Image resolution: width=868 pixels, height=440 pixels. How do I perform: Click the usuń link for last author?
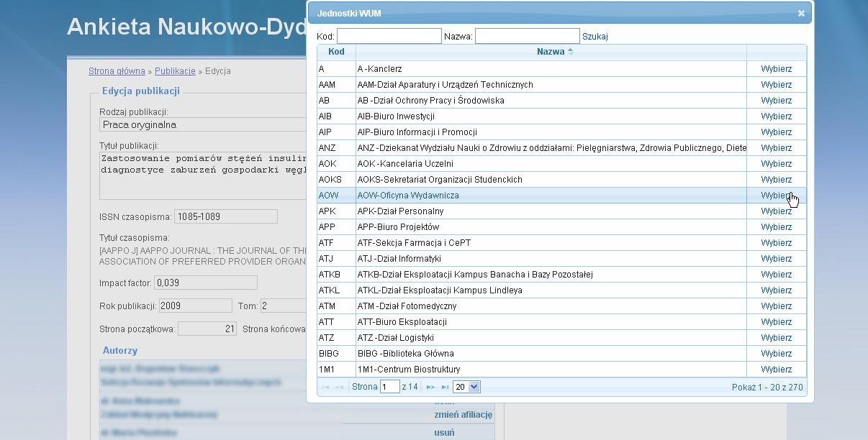tap(444, 433)
